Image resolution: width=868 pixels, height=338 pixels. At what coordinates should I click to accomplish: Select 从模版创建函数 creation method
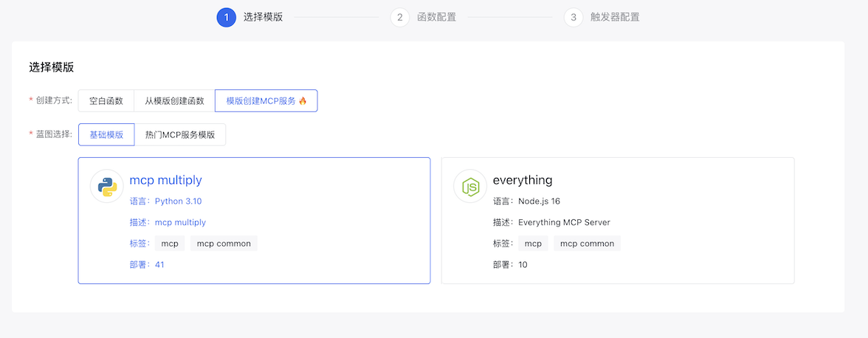[174, 101]
